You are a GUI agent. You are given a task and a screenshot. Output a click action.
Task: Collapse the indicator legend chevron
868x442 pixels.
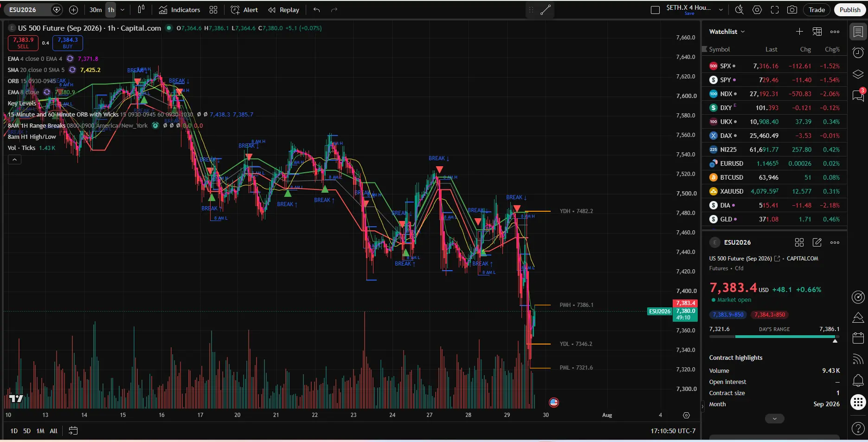click(x=14, y=160)
